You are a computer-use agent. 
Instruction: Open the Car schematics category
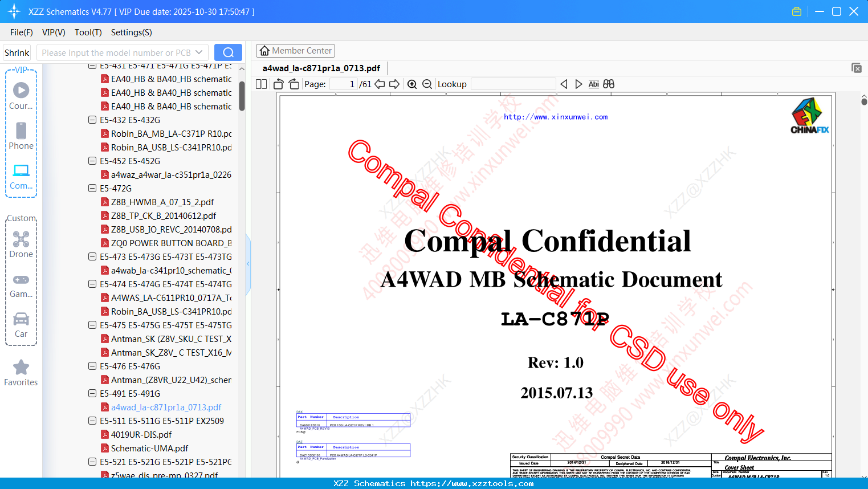coord(21,324)
